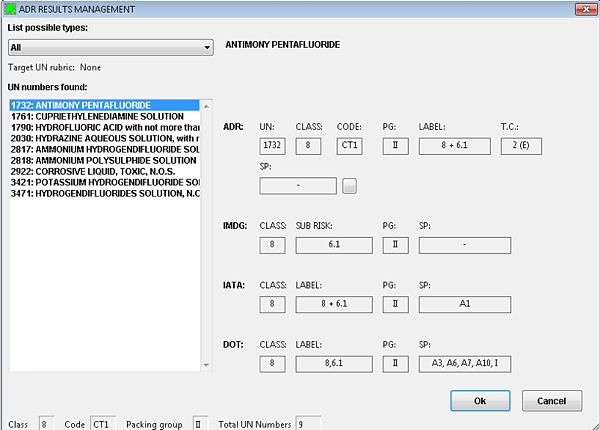The width and height of the screenshot is (600, 430).
Task: Select 1761: CUPRIETHYLENEDIAMINE SOLUTION entry
Action: click(104, 116)
